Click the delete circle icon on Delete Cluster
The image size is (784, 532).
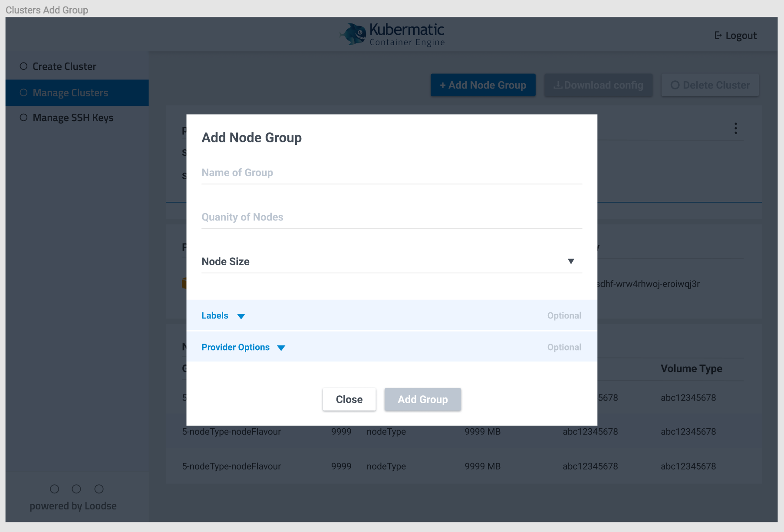(675, 85)
